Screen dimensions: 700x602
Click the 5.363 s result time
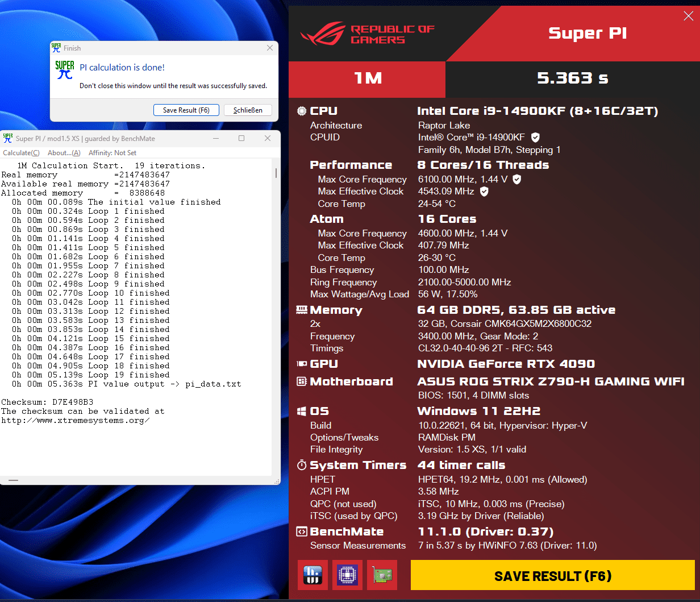(573, 78)
